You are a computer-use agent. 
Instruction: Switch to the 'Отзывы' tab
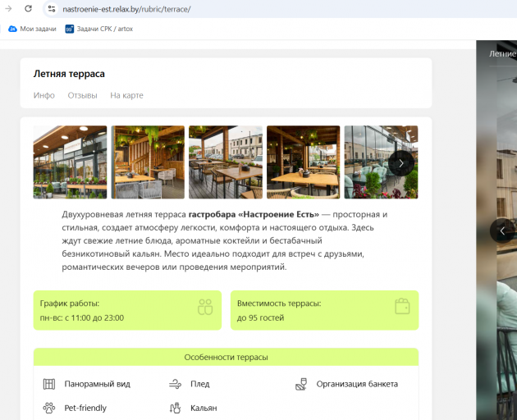click(82, 95)
